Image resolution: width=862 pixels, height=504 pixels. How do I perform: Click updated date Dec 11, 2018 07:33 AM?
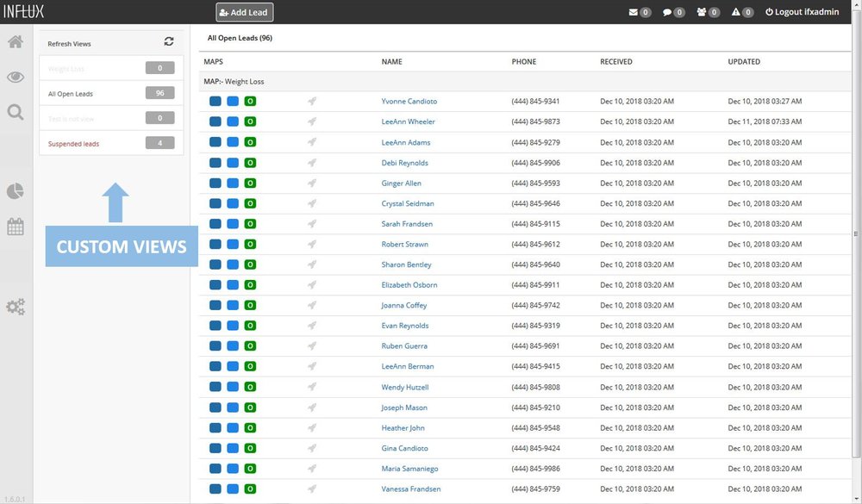pyautogui.click(x=765, y=121)
